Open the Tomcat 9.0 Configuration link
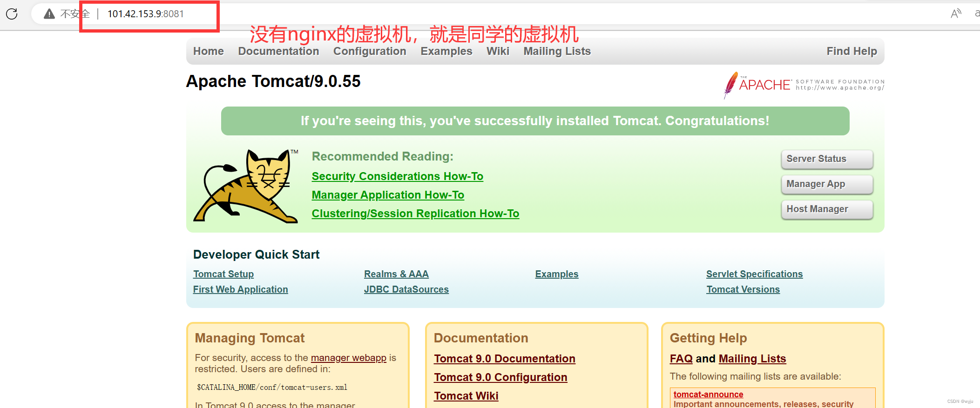This screenshot has width=980, height=408. click(500, 377)
